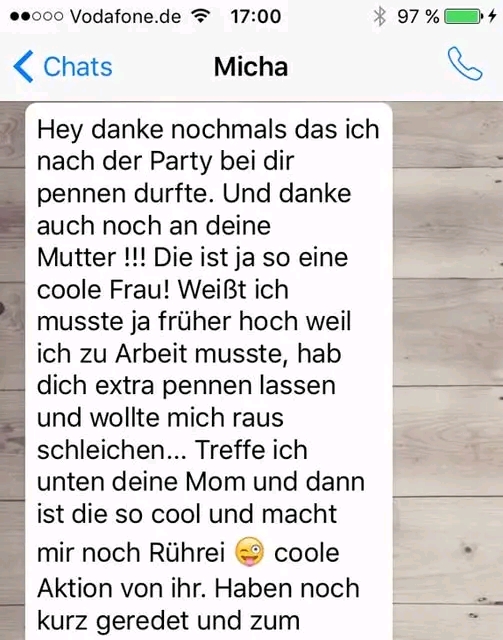Tap the line 'Aktion von ihr. Haben noch'
This screenshot has width=503, height=640.
198,589
